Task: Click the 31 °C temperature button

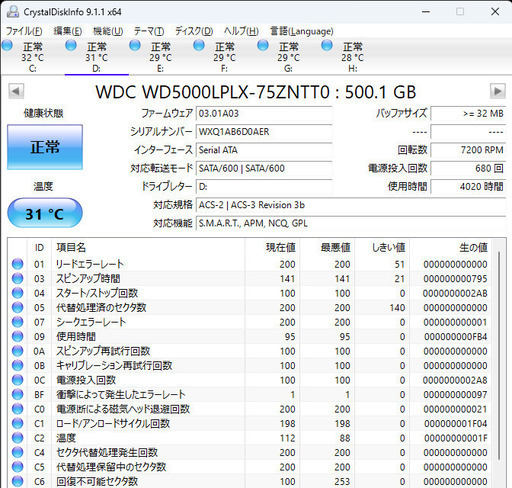Action: tap(45, 213)
